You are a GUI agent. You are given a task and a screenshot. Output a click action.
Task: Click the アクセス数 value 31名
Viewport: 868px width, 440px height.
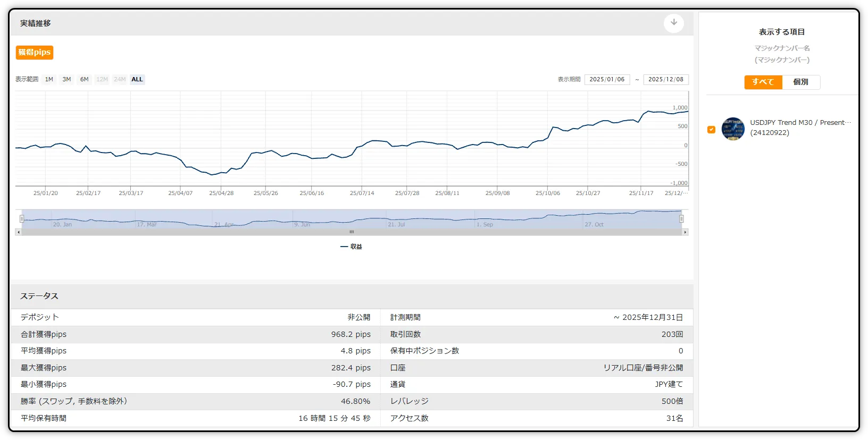pos(675,418)
